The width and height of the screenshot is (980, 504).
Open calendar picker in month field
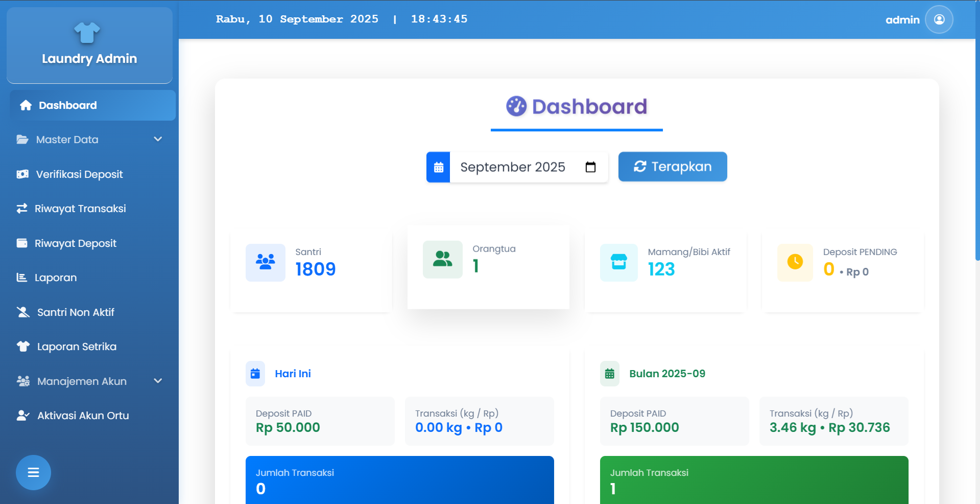pyautogui.click(x=590, y=167)
